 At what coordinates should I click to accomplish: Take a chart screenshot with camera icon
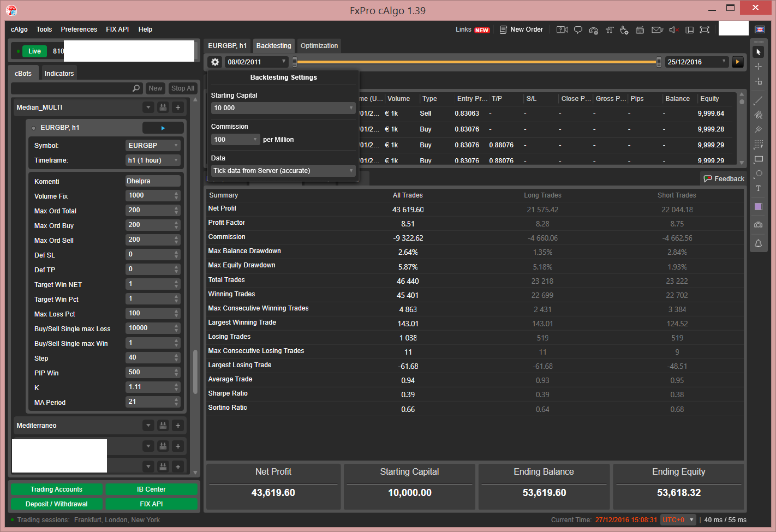pos(759,225)
